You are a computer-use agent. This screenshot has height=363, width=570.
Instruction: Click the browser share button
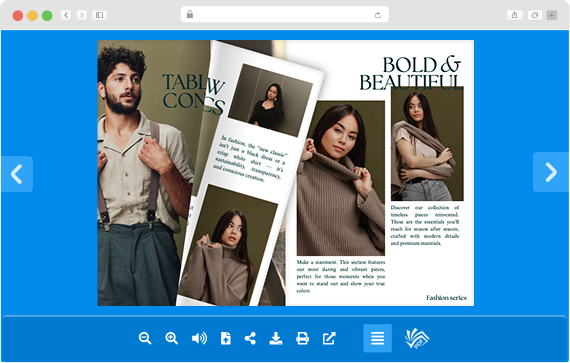pyautogui.click(x=514, y=15)
